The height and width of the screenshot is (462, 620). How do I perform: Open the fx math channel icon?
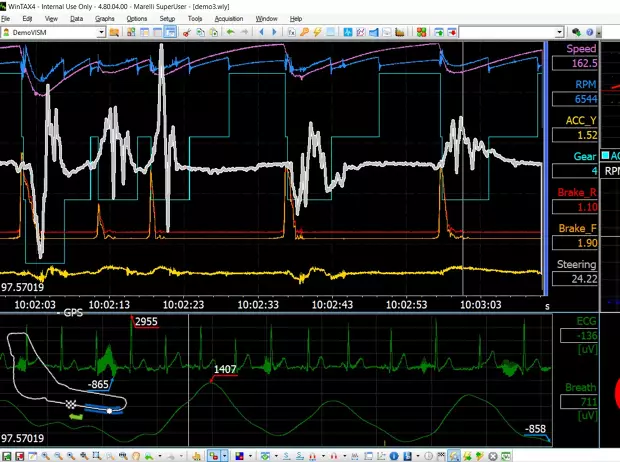coord(291,32)
